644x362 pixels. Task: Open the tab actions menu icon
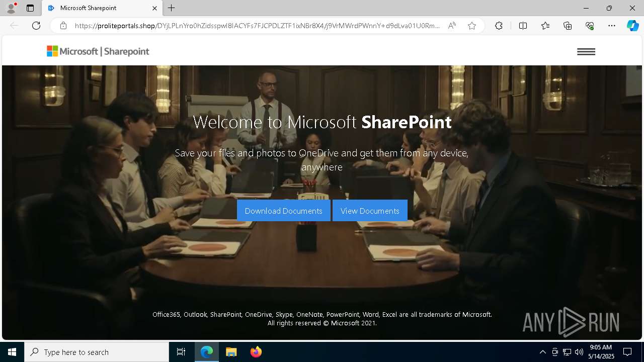coord(30,8)
